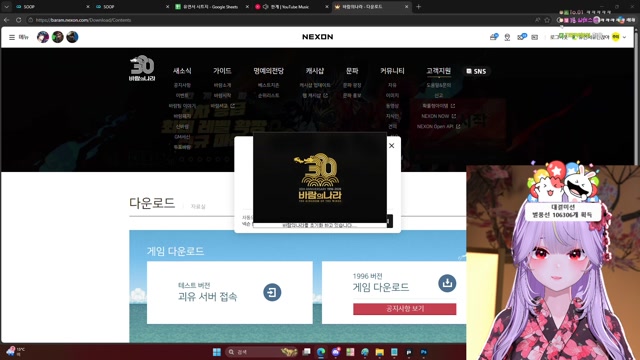
Task: Reload the page with refresh icon
Action: [19, 20]
